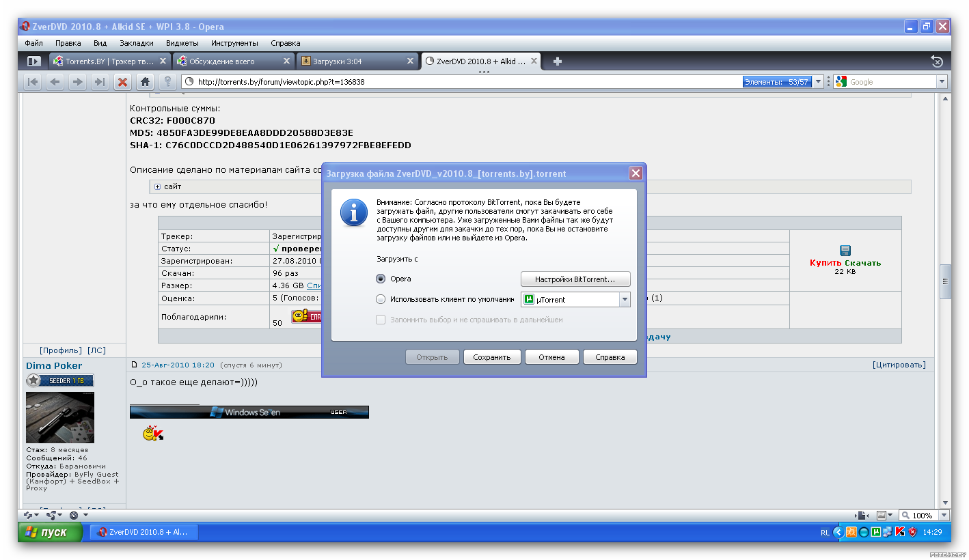The width and height of the screenshot is (969, 560).
Task: Open the Профиль link
Action: [x=61, y=350]
